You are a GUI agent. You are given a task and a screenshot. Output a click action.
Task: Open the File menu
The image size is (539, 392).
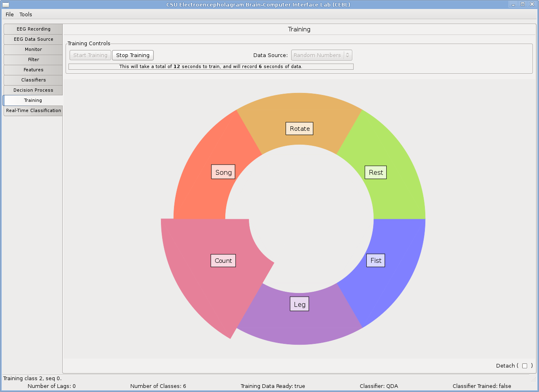[10, 14]
